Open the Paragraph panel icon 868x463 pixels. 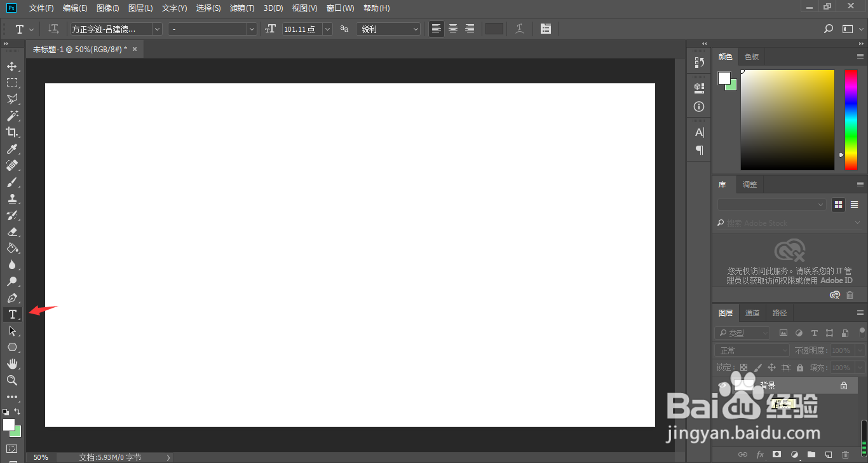700,150
